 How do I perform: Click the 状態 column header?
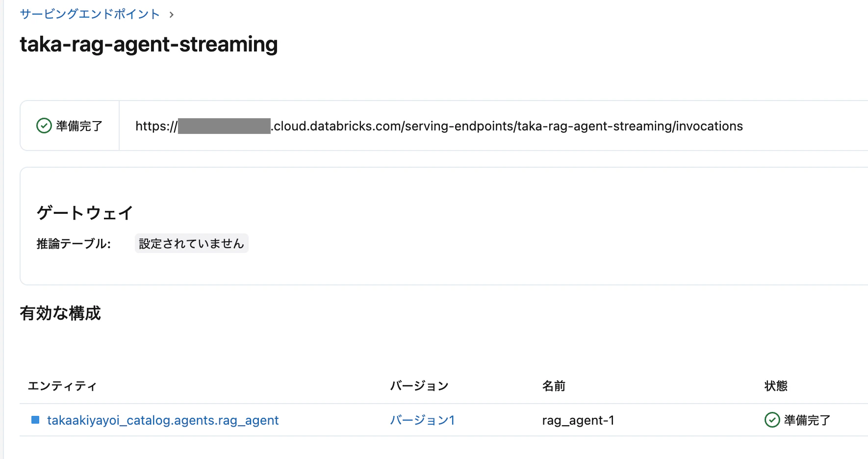[x=776, y=386]
